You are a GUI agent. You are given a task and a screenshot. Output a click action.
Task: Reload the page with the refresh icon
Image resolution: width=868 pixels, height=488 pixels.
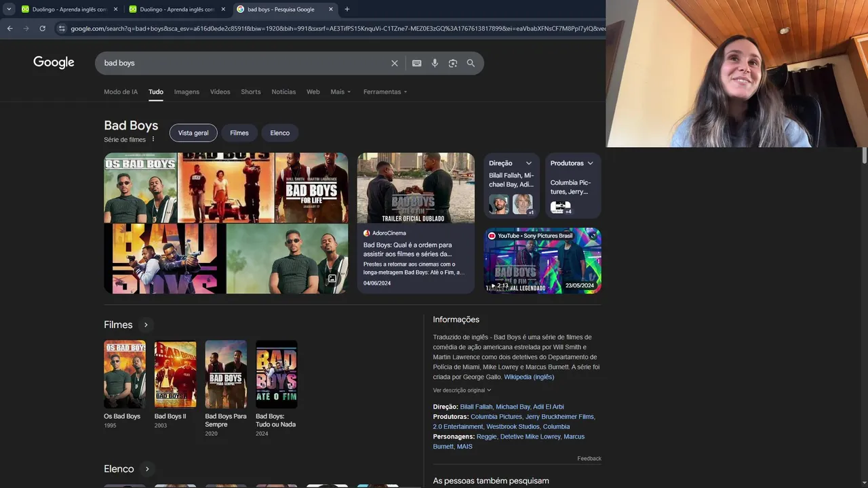pyautogui.click(x=42, y=28)
